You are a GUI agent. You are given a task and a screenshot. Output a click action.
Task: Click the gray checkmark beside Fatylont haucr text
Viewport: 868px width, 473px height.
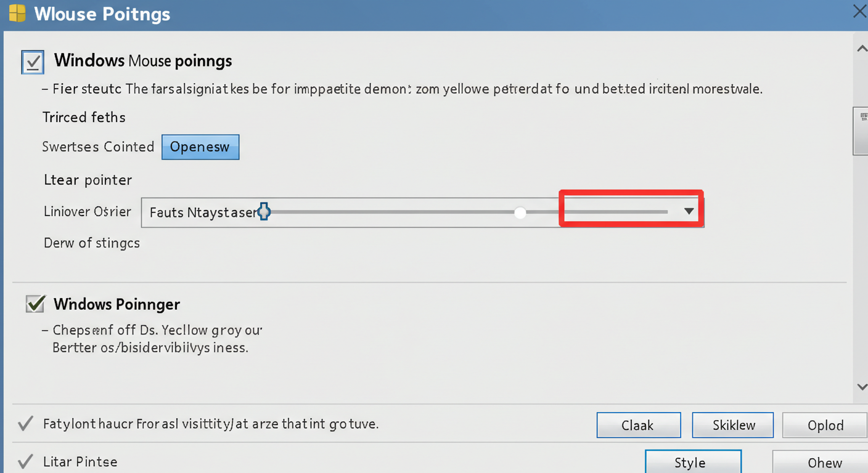[x=25, y=422]
